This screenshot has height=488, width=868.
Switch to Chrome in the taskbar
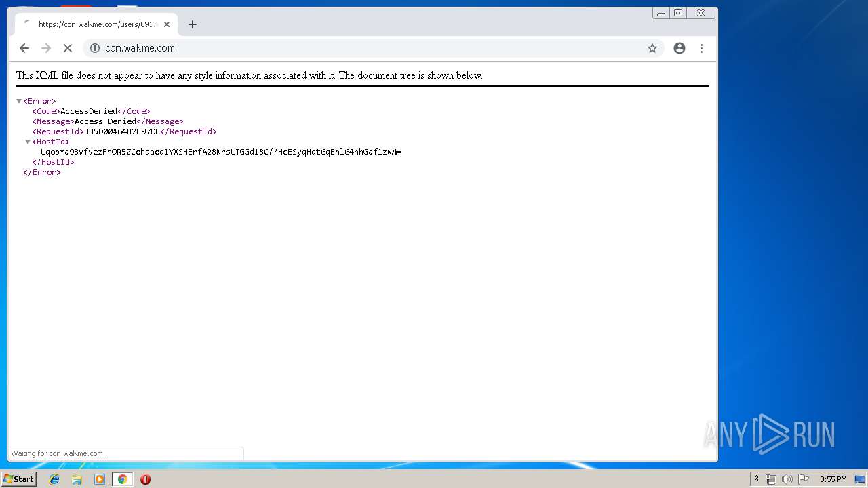click(x=122, y=479)
